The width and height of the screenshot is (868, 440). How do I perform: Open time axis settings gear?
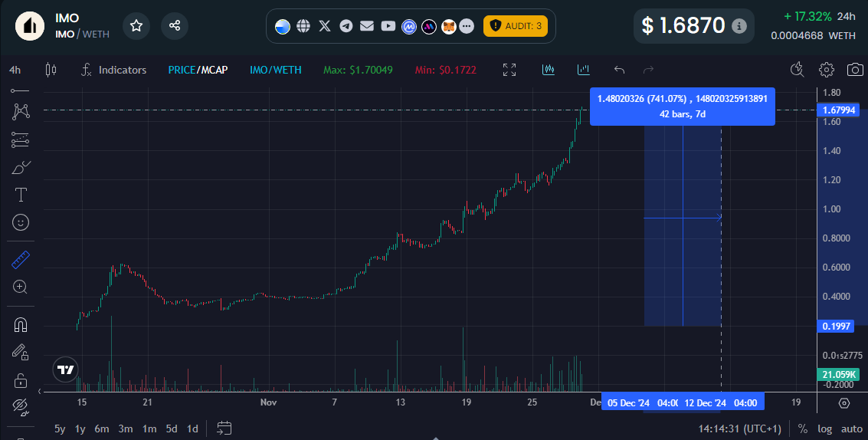click(844, 403)
